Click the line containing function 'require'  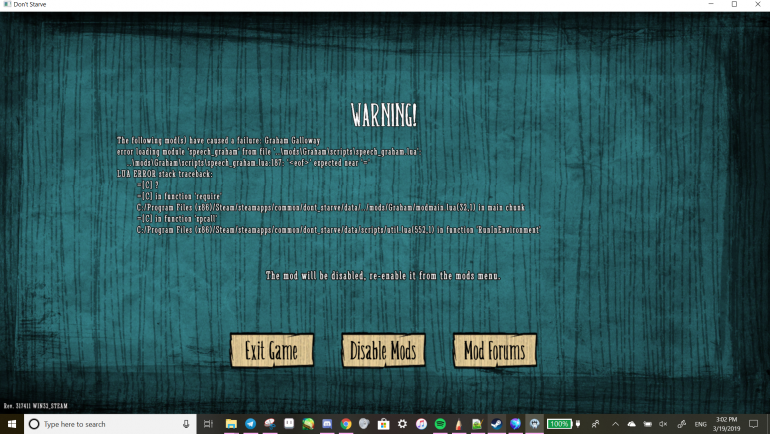click(179, 196)
